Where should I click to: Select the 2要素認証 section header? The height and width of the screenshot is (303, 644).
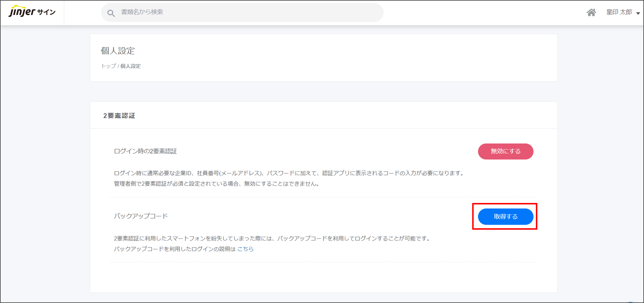point(119,116)
